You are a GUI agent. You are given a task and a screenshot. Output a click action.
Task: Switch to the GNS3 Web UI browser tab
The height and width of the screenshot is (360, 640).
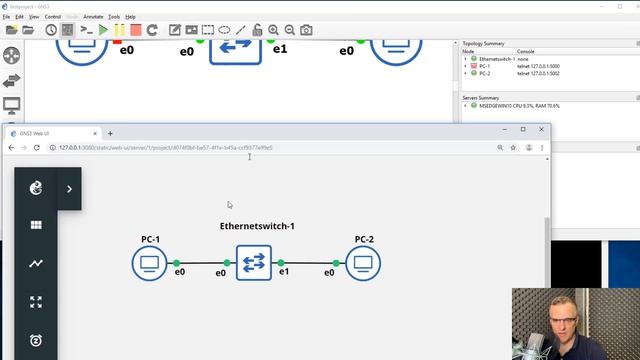pos(53,133)
